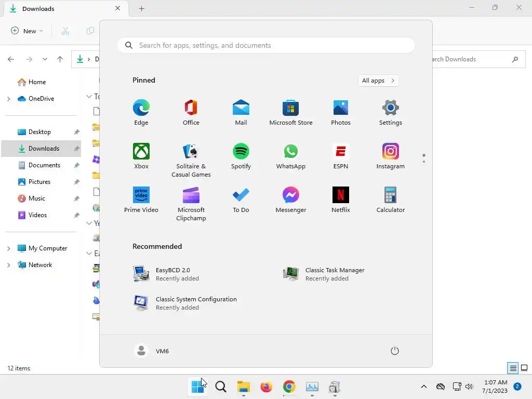Open File Explorer from the taskbar
The image size is (532, 399).
pos(243,387)
